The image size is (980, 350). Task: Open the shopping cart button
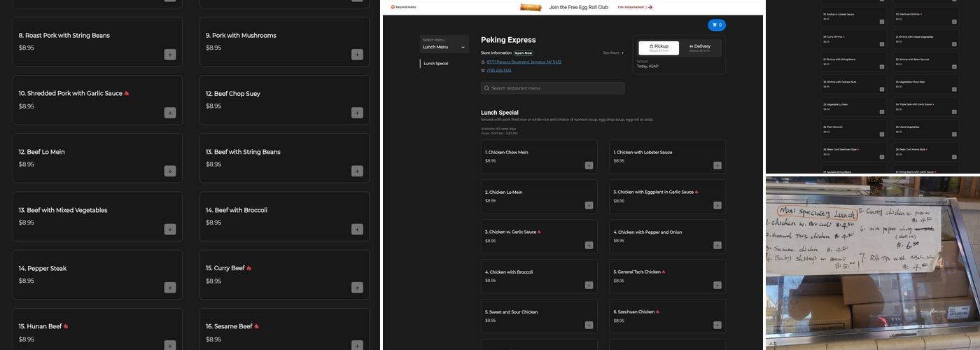[x=716, y=25]
